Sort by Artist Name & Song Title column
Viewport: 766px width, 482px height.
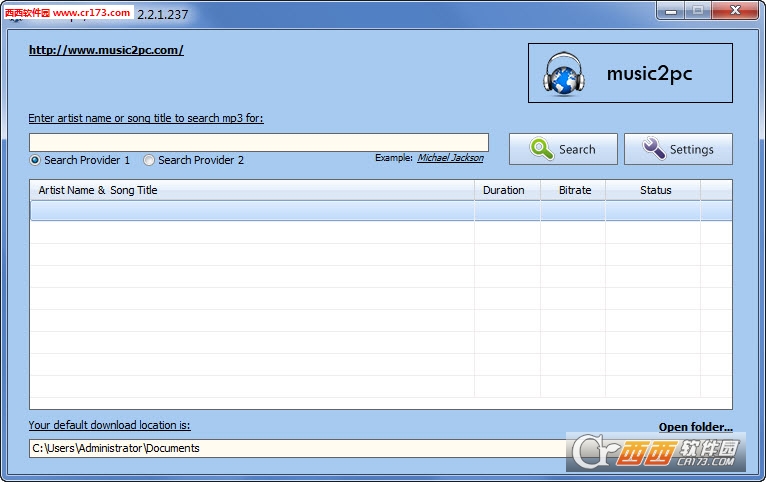pos(252,190)
